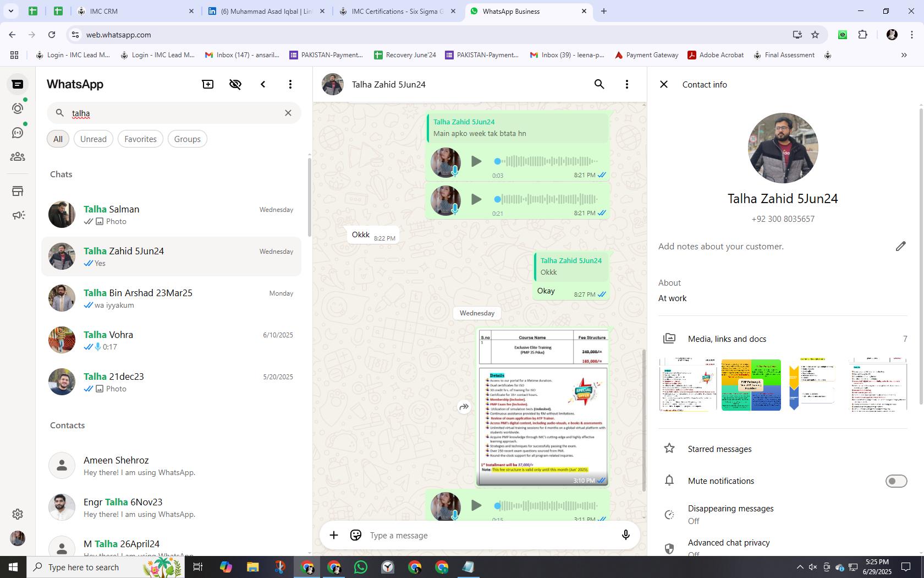Image resolution: width=924 pixels, height=578 pixels.
Task: Clear the talha search text
Action: [x=288, y=113]
